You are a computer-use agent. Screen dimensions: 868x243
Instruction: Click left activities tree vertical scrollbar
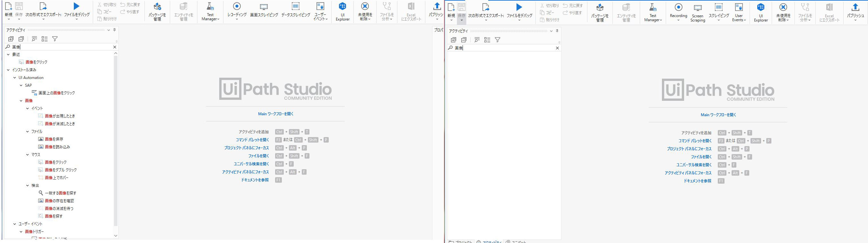pos(116,141)
